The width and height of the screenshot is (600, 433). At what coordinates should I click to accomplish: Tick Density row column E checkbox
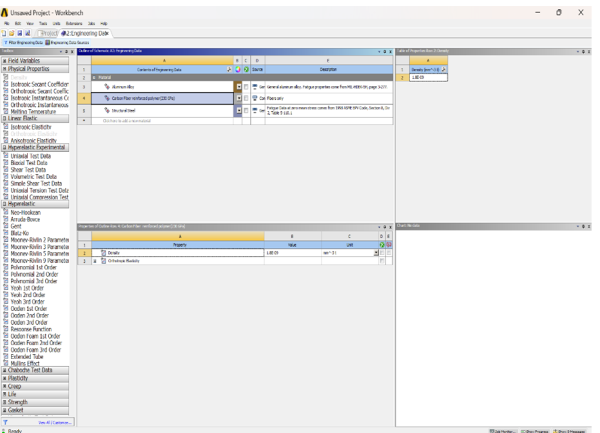click(389, 253)
